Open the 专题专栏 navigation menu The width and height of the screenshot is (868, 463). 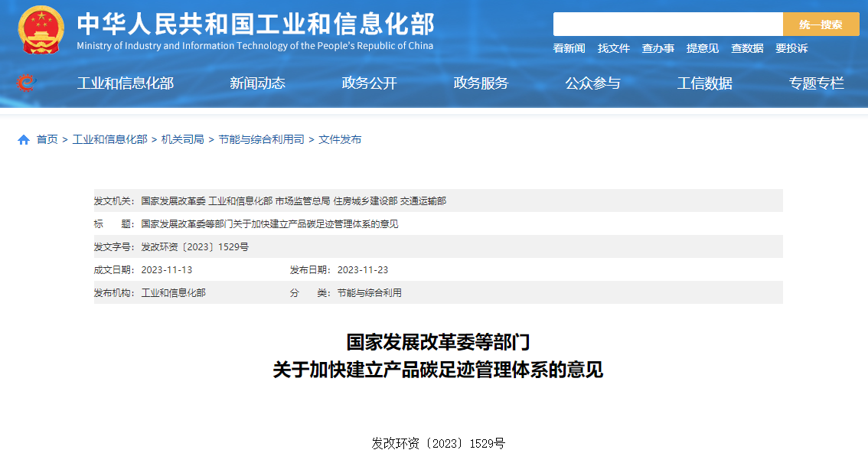[x=817, y=83]
